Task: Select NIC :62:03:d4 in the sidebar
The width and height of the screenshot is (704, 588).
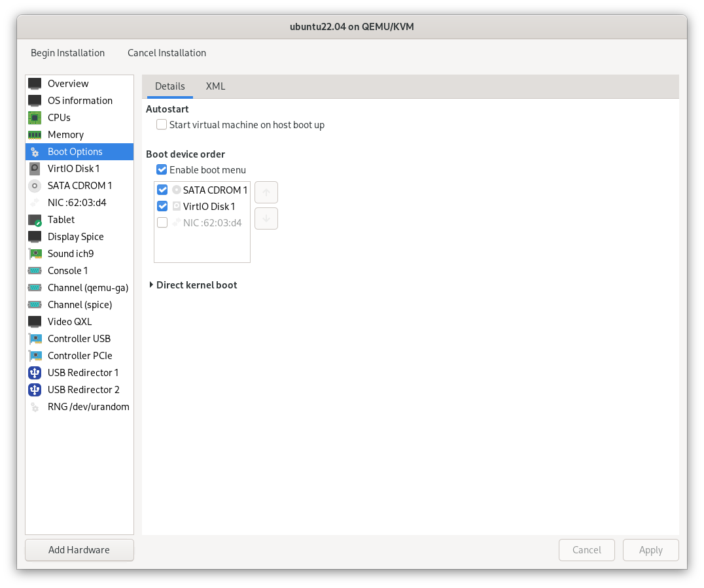Action: tap(79, 203)
